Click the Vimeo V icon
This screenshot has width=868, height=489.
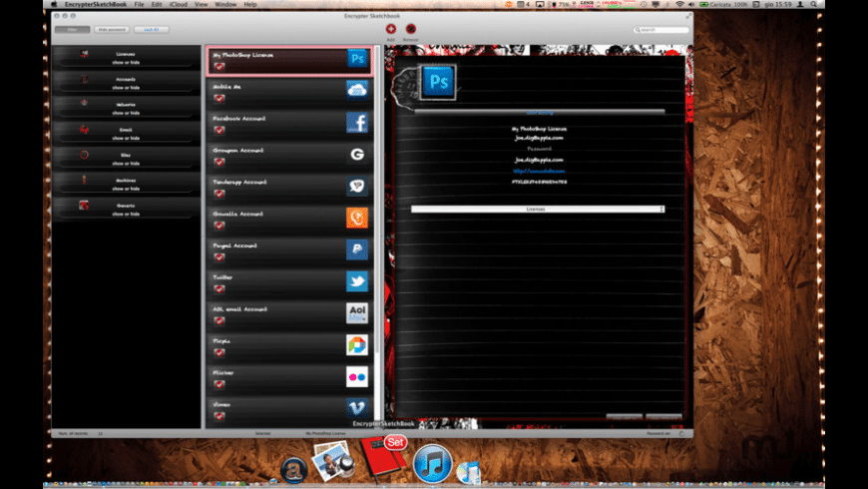click(357, 408)
